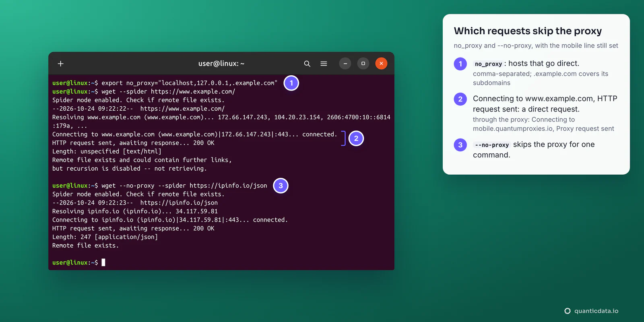Open a new terminal tab with the plus icon
Screen dimensions: 644x322
[x=61, y=64]
